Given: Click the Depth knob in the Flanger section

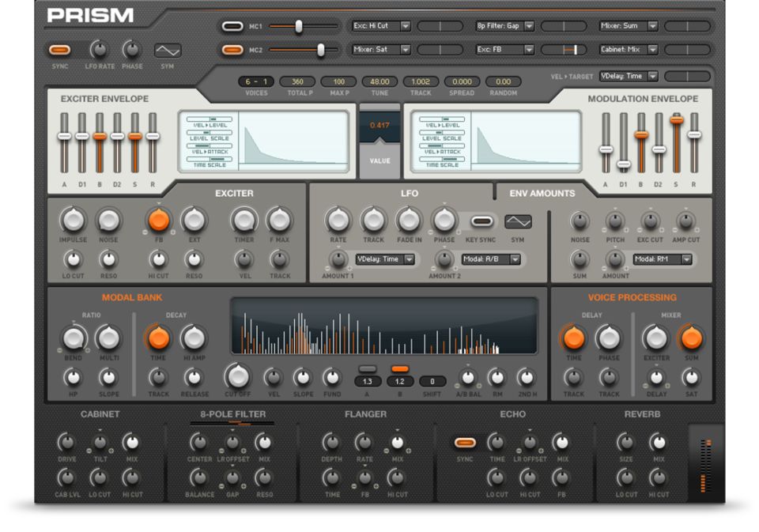Looking at the screenshot, I should coord(333,443).
